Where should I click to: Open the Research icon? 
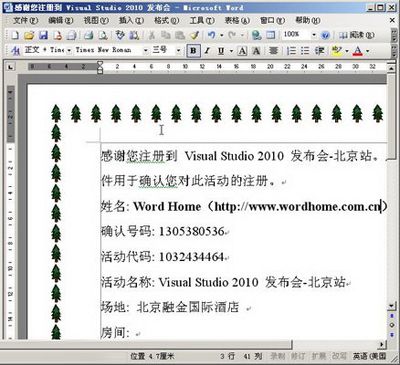pyautogui.click(x=134, y=35)
